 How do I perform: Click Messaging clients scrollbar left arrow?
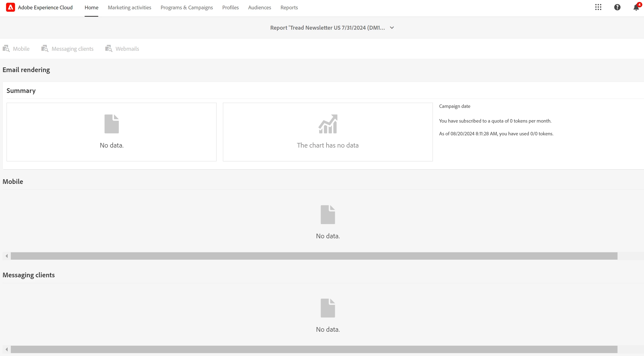pos(7,349)
